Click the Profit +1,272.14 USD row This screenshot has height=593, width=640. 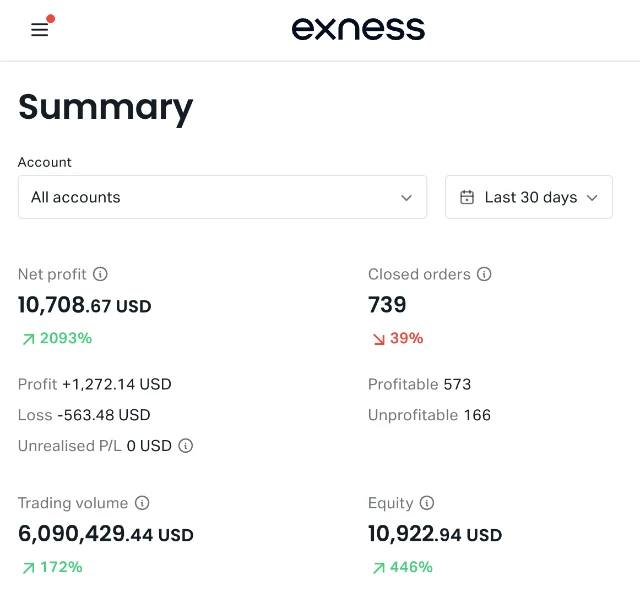[x=95, y=384]
